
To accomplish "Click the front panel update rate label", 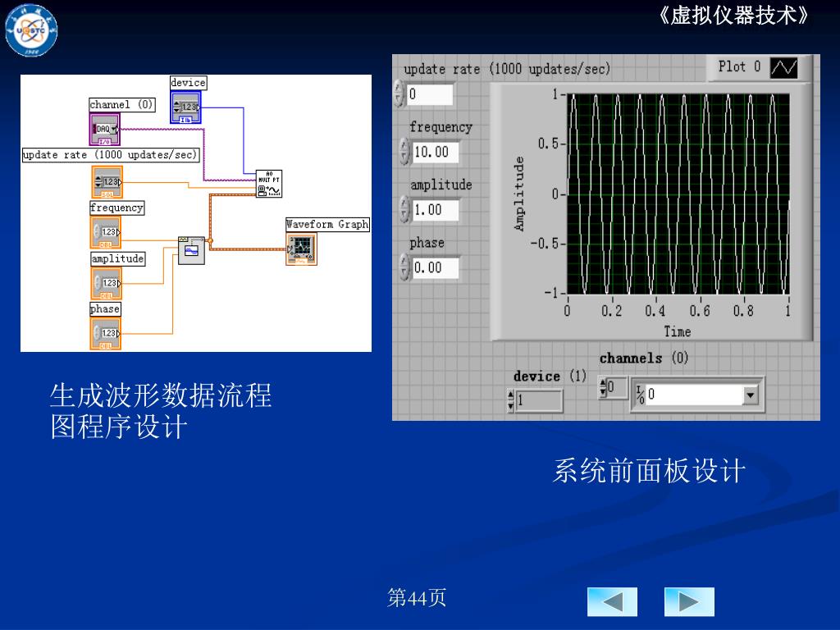I will click(507, 69).
